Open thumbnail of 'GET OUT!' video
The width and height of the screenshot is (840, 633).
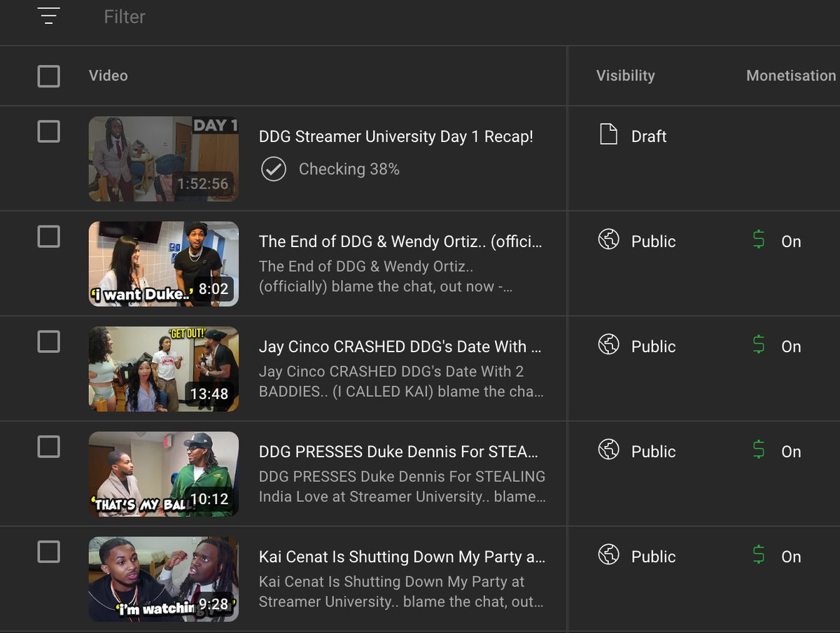164,369
